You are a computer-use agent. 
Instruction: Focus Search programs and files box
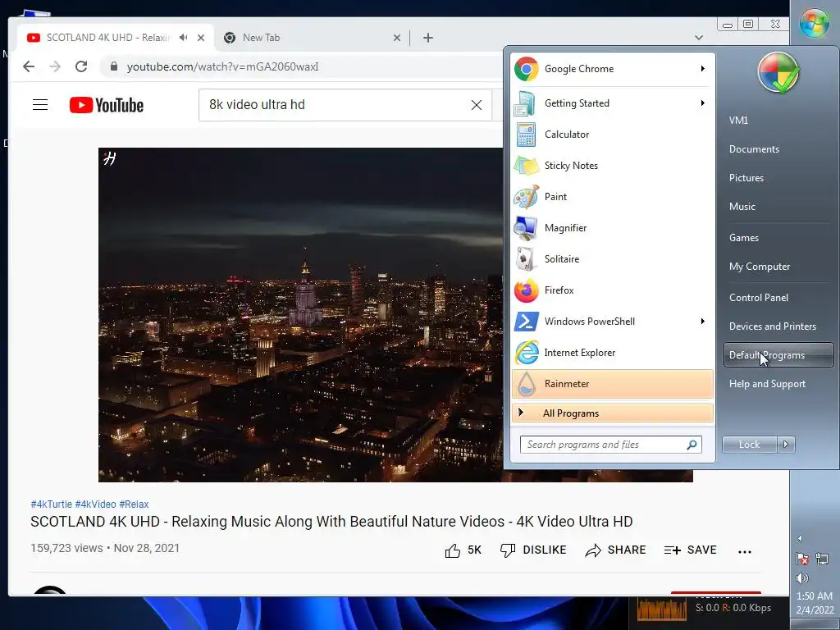pyautogui.click(x=610, y=445)
